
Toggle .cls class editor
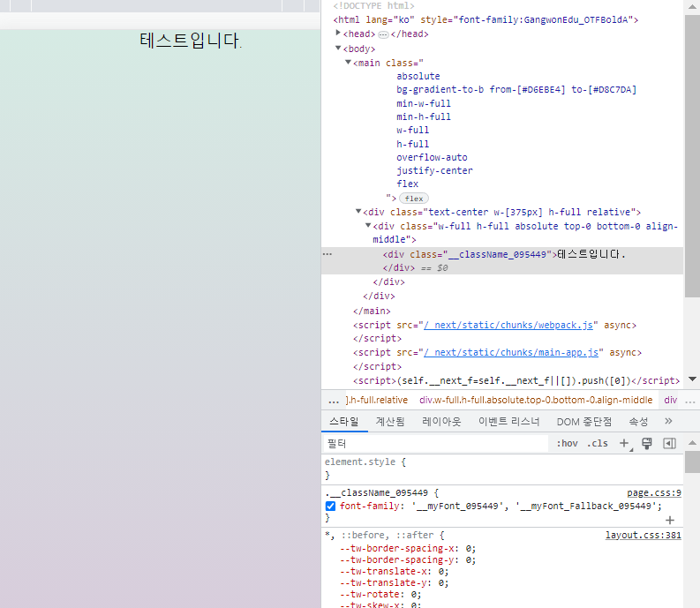(x=598, y=443)
